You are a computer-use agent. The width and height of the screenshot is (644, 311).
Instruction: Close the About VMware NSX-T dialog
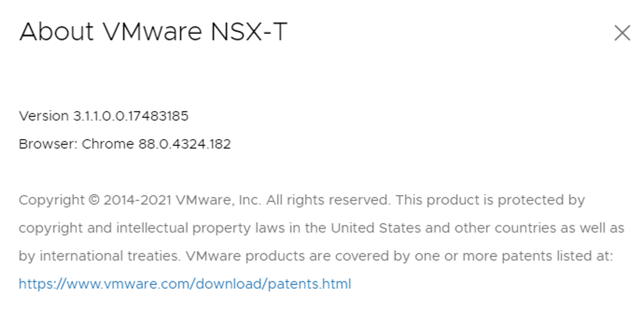[622, 33]
